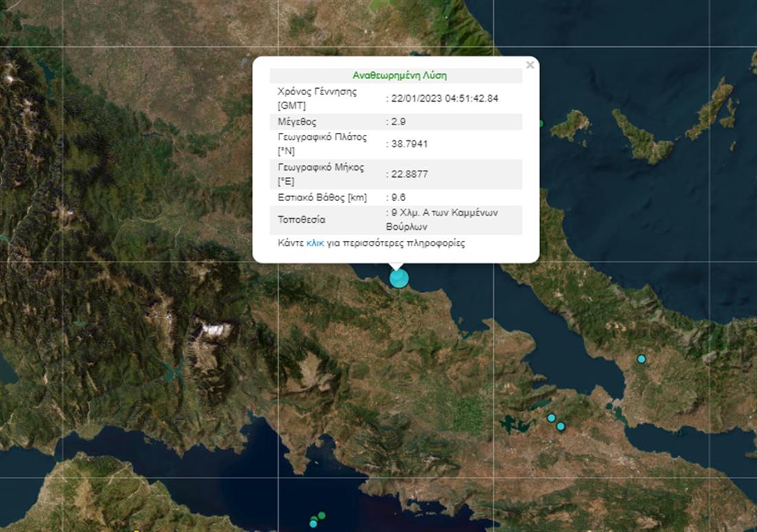Click the origin time value 22/01/2023 04:51:42.84
This screenshot has width=757, height=532.
pyautogui.click(x=444, y=98)
